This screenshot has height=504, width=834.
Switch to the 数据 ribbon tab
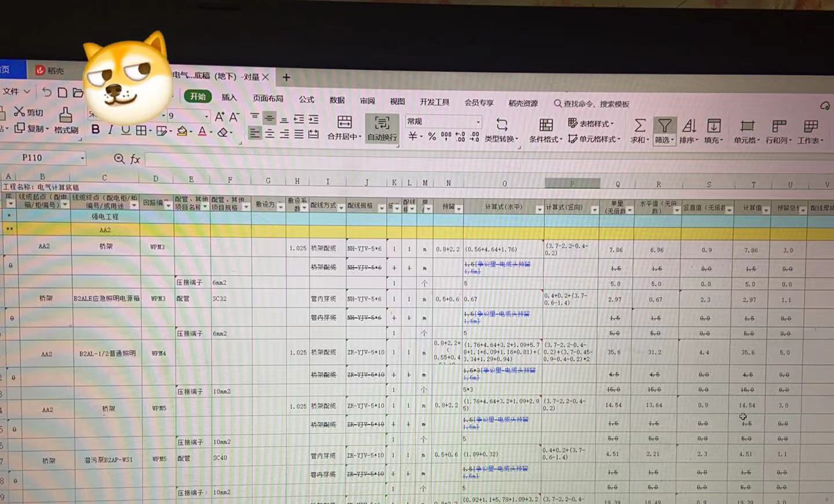click(336, 101)
